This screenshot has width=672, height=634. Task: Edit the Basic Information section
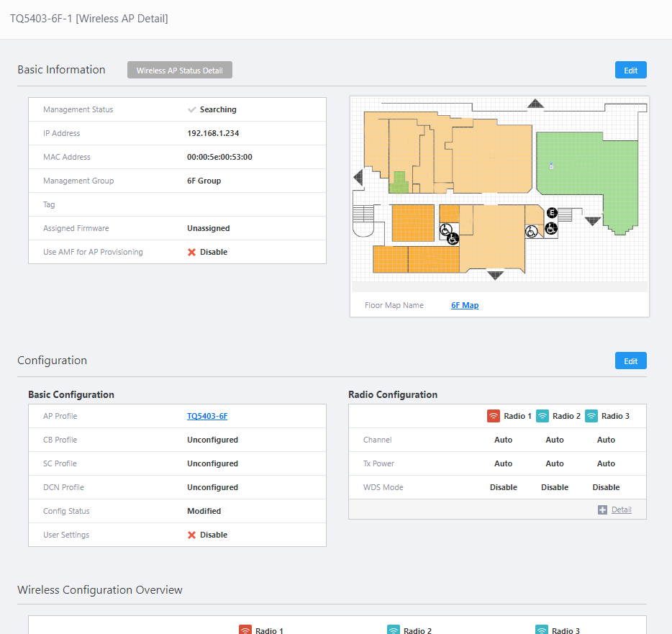[630, 71]
